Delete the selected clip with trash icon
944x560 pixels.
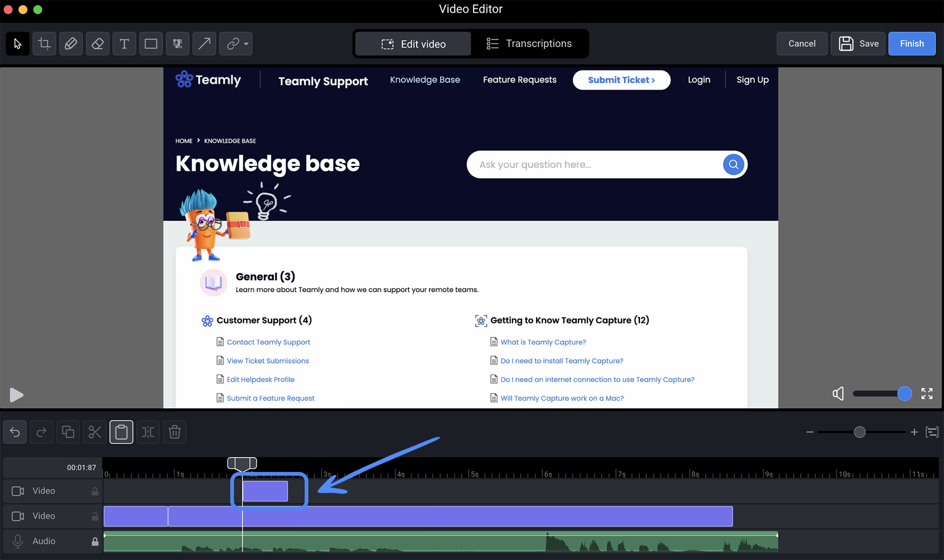click(174, 432)
